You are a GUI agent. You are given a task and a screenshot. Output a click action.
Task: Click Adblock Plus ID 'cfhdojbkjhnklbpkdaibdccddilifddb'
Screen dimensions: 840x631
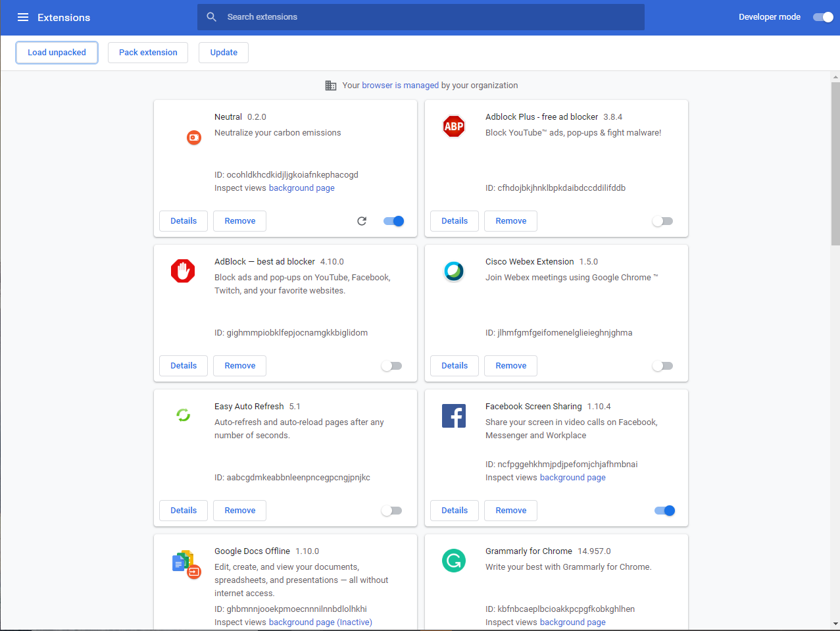[562, 188]
